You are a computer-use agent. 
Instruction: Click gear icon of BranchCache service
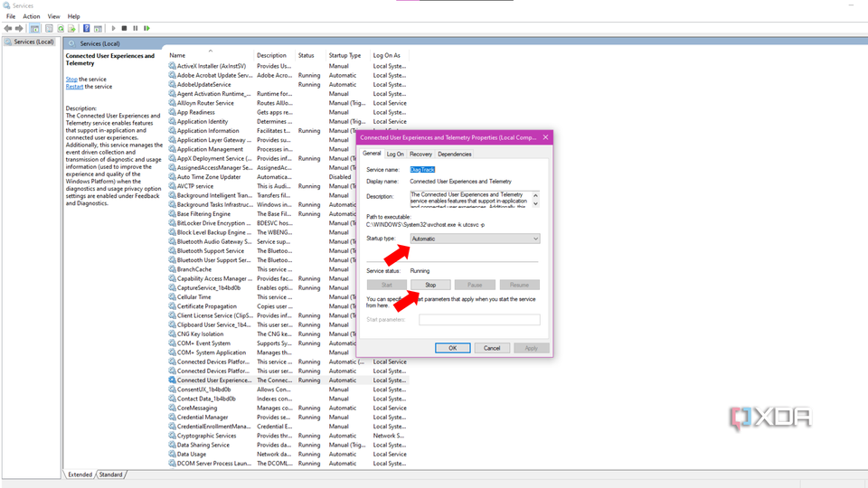(172, 269)
